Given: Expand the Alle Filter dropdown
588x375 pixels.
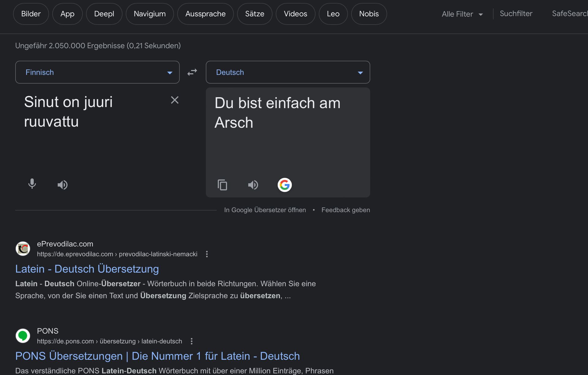Looking at the screenshot, I should point(462,14).
